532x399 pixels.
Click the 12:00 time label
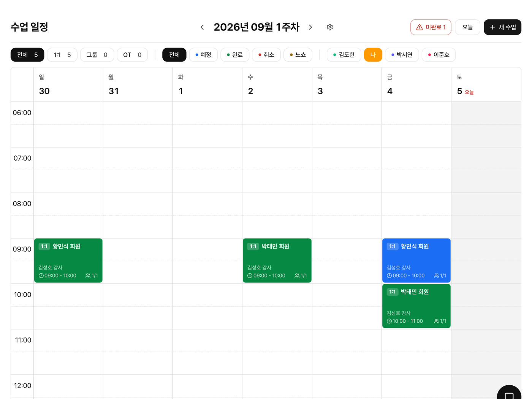22,386
